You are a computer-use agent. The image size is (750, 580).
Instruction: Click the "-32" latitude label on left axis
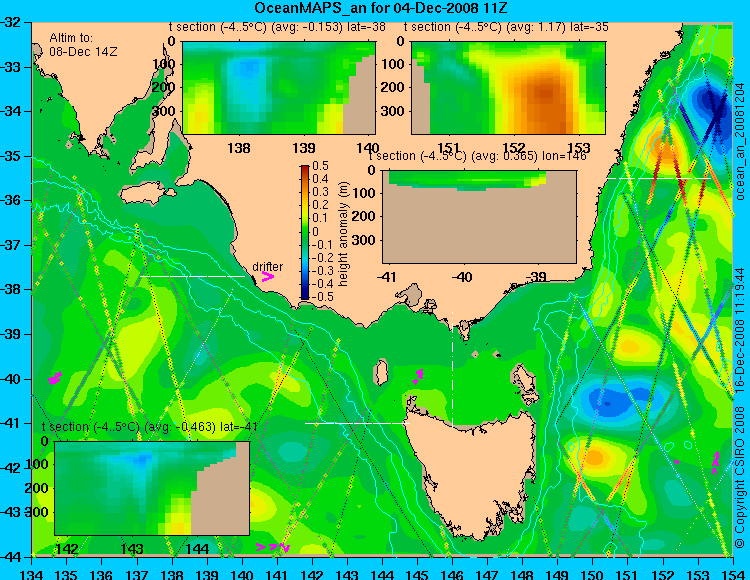tap(11, 22)
